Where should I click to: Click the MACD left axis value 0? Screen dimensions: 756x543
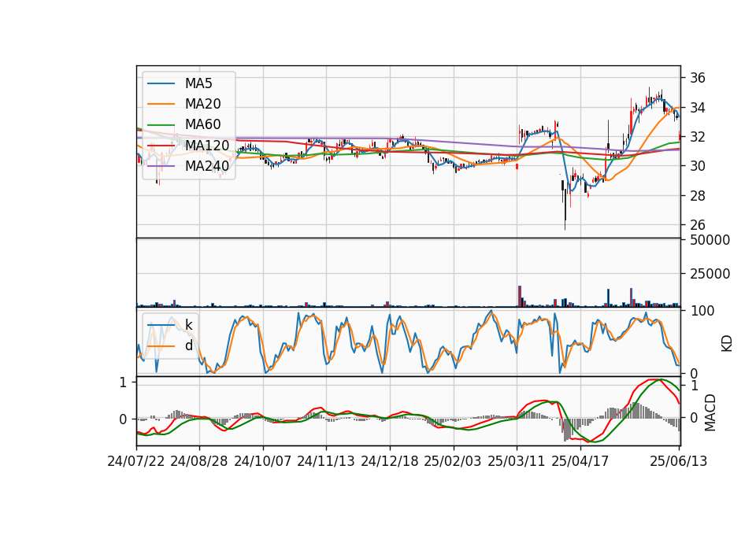(x=123, y=419)
